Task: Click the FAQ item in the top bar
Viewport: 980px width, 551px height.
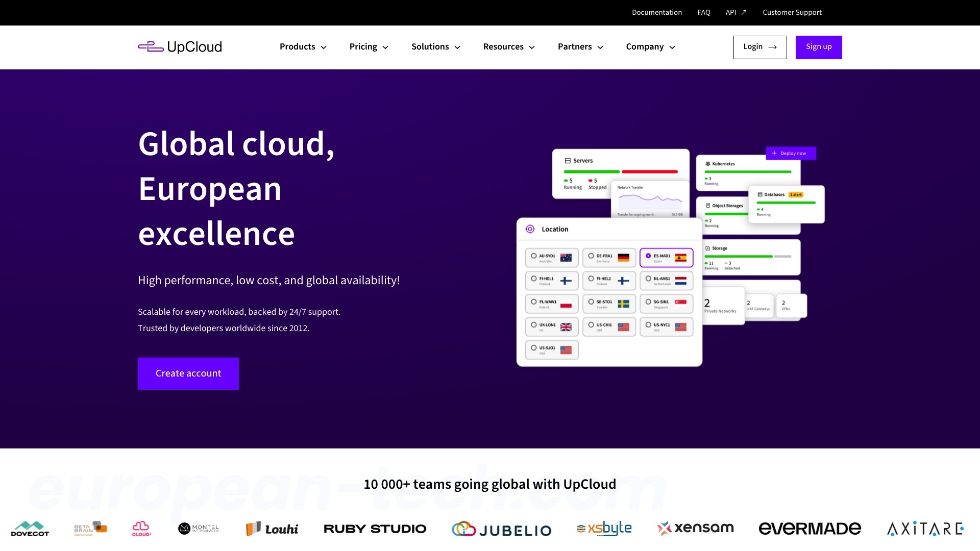Action: point(703,12)
